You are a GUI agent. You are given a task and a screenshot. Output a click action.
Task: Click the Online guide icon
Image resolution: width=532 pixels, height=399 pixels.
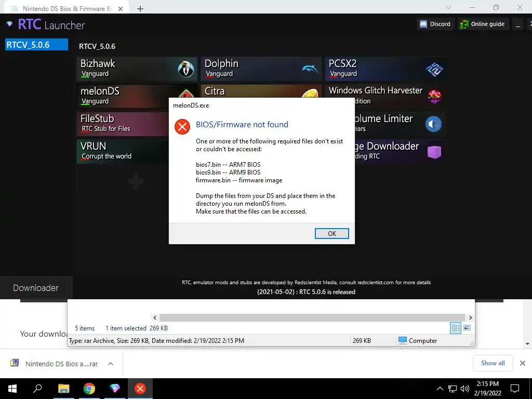coord(464,24)
